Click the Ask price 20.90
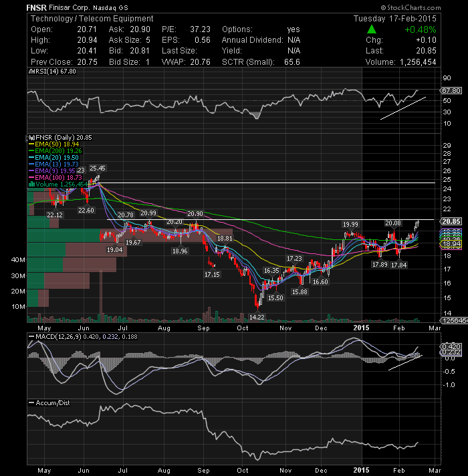468x476 pixels. pos(140,29)
